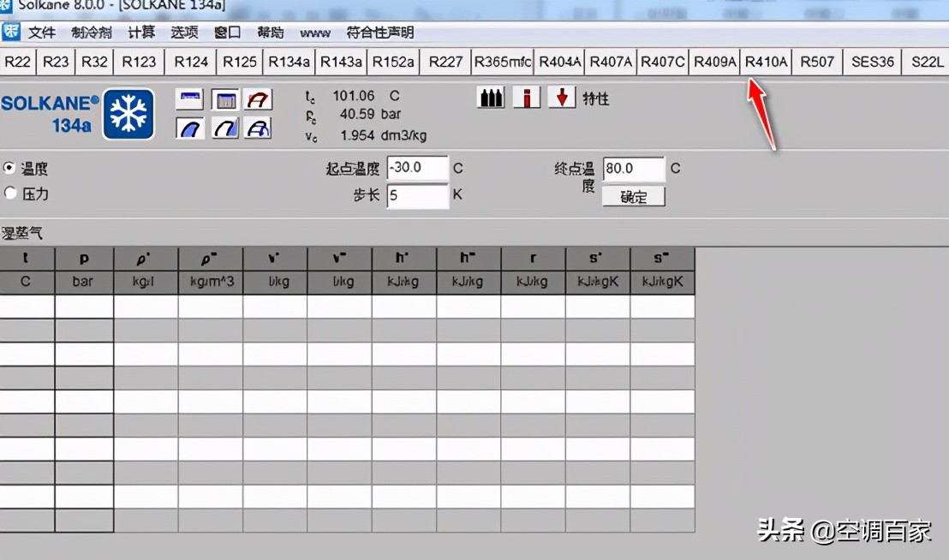
Task: Click the snowflake SOLKANE 134a logo
Action: 128,114
